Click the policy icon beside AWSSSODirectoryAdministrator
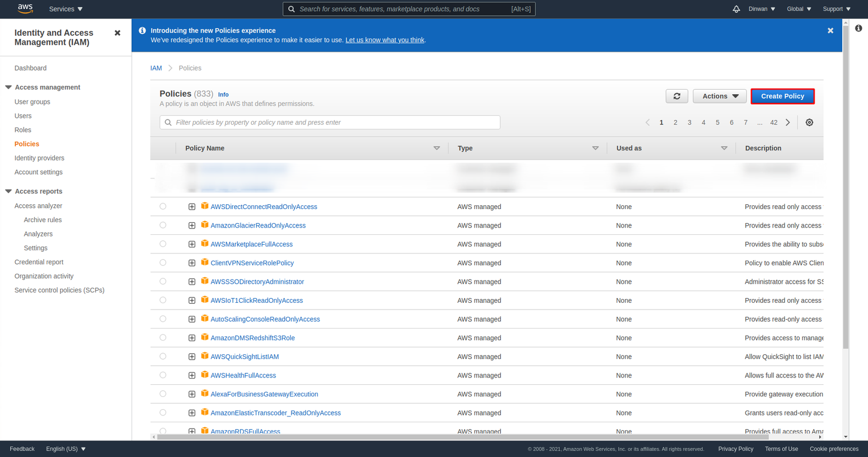This screenshot has height=457, width=868. click(x=205, y=281)
